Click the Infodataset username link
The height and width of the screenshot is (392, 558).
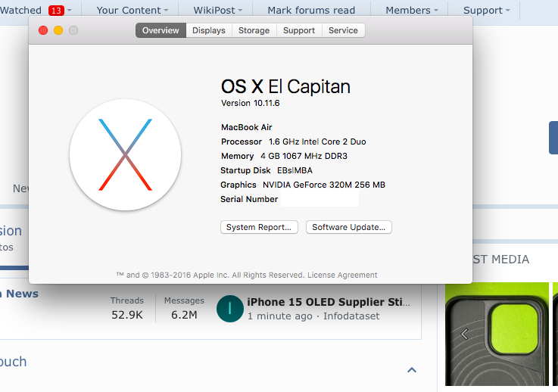click(351, 316)
